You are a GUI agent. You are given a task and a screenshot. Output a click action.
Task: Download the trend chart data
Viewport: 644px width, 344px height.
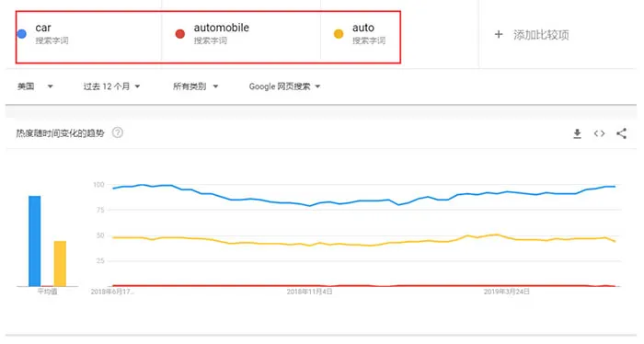pos(577,133)
